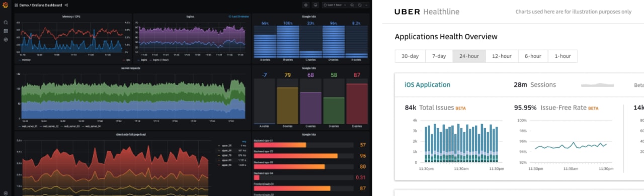Toggle web_server_02 legend series
The width and height of the screenshot is (644, 196).
(x=50, y=127)
